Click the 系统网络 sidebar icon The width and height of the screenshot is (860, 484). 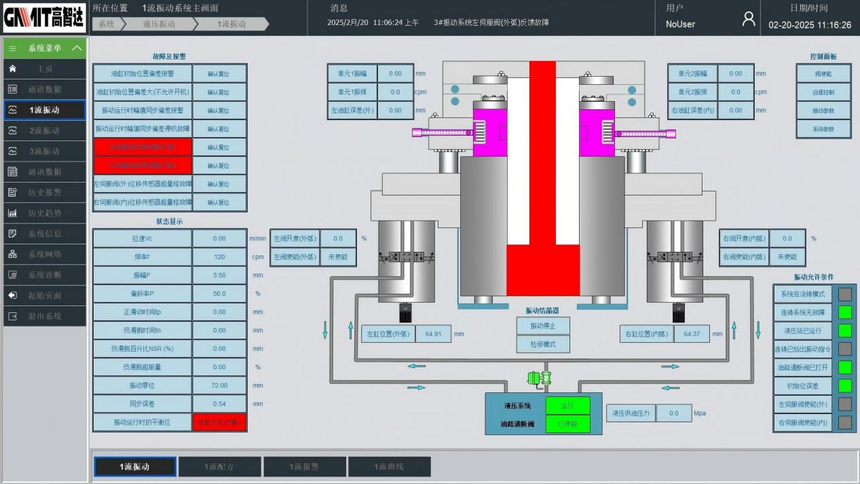(x=12, y=254)
